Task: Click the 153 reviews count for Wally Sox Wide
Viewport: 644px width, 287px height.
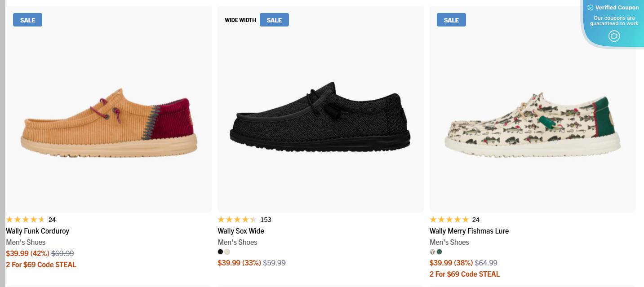Action: [x=266, y=219]
